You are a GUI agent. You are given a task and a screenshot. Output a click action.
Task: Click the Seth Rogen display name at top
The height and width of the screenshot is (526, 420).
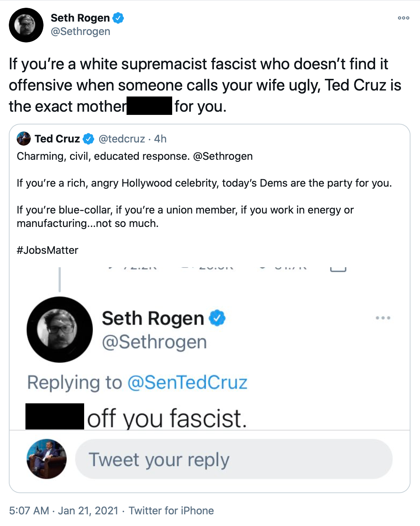point(80,18)
